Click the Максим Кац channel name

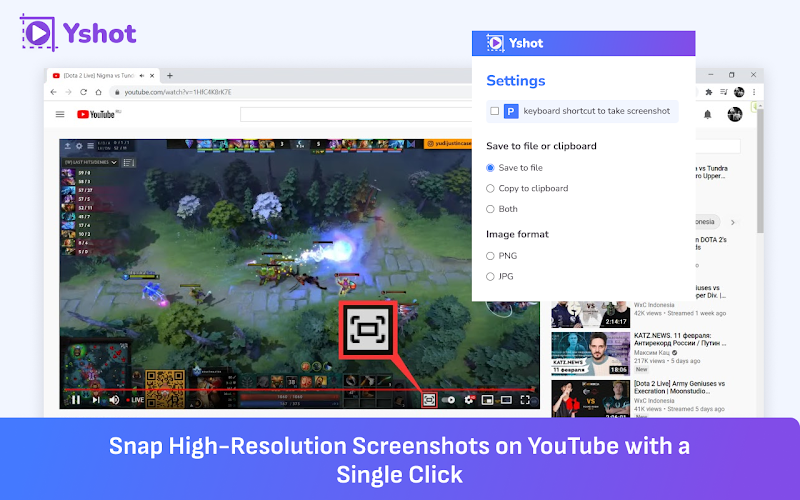[x=651, y=353]
